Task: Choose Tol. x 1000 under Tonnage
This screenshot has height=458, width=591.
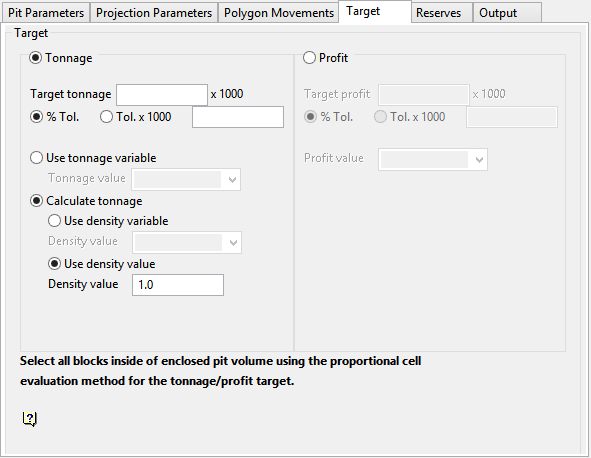Action: pos(106,117)
